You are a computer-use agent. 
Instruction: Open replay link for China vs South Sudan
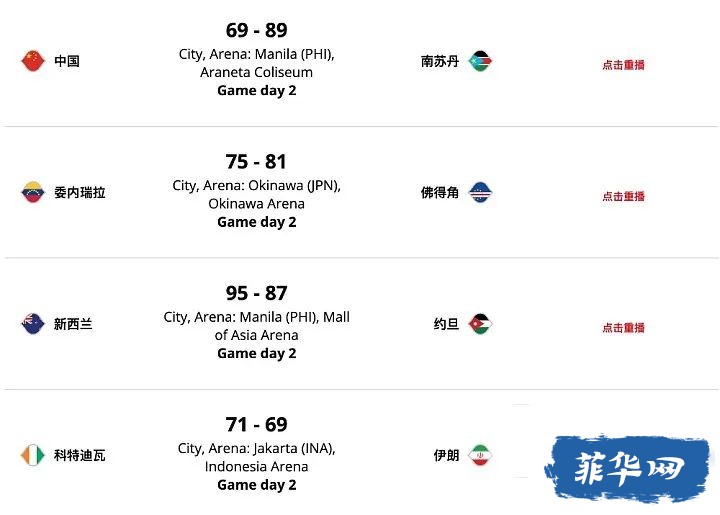[x=623, y=65]
